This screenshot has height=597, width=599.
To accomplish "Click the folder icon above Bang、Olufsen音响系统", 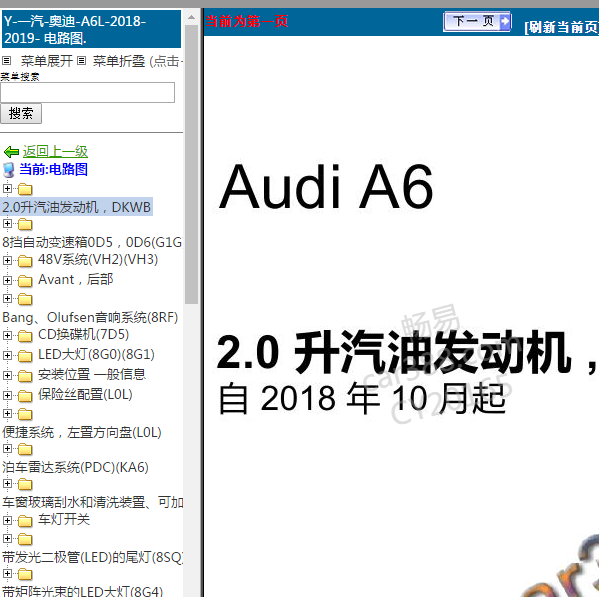I will pos(25,299).
